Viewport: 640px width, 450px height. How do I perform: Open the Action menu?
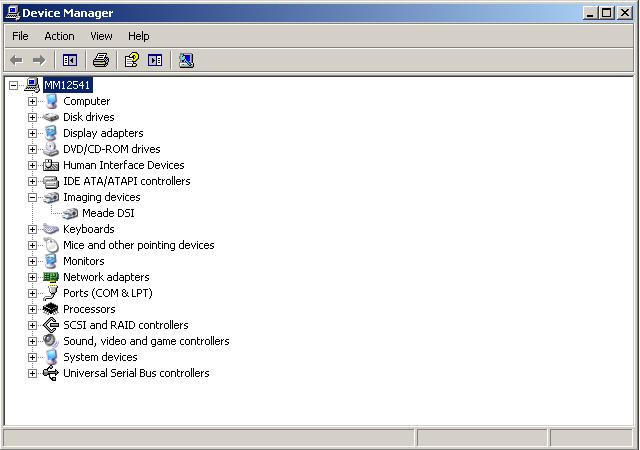[x=59, y=36]
